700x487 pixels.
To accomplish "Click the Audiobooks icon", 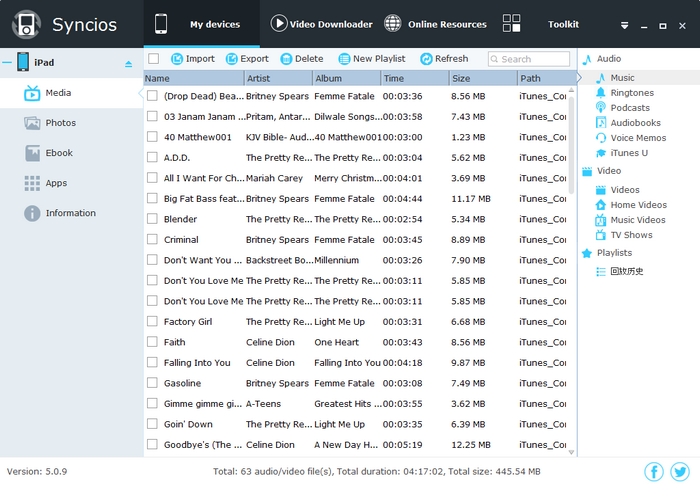I will 601,123.
